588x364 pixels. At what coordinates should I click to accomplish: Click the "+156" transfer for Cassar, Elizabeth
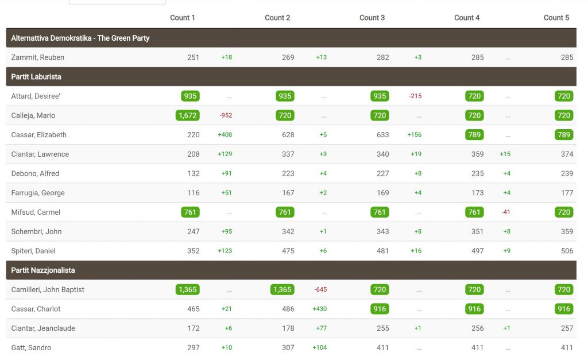coord(415,134)
